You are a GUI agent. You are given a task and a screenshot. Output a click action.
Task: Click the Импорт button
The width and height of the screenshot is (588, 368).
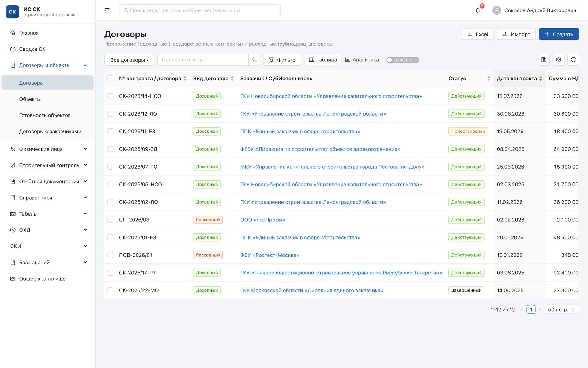coord(516,34)
